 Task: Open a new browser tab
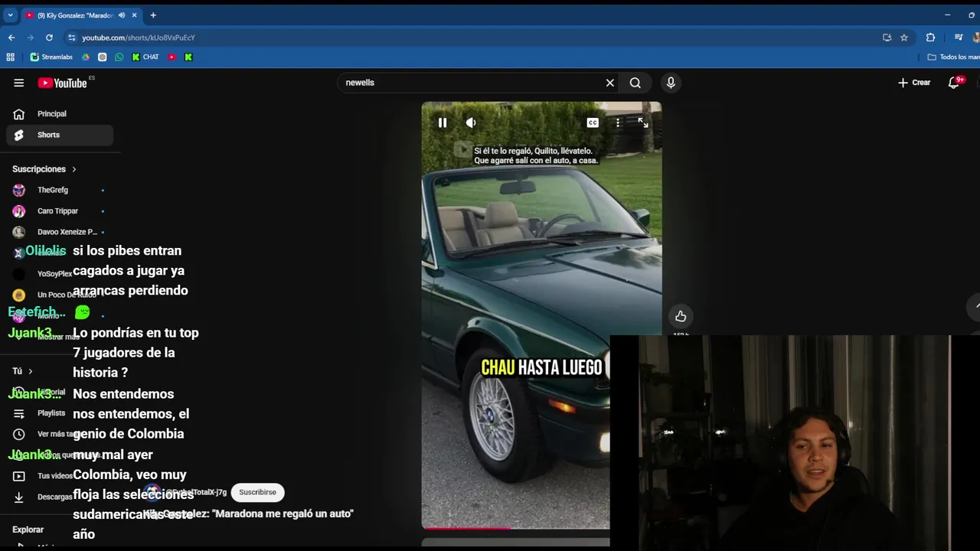(x=153, y=15)
